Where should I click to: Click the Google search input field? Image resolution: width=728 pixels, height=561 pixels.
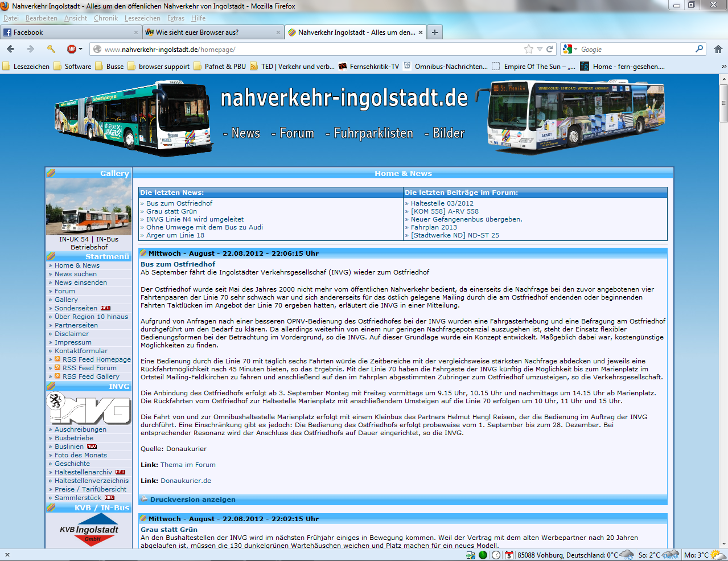[636, 50]
